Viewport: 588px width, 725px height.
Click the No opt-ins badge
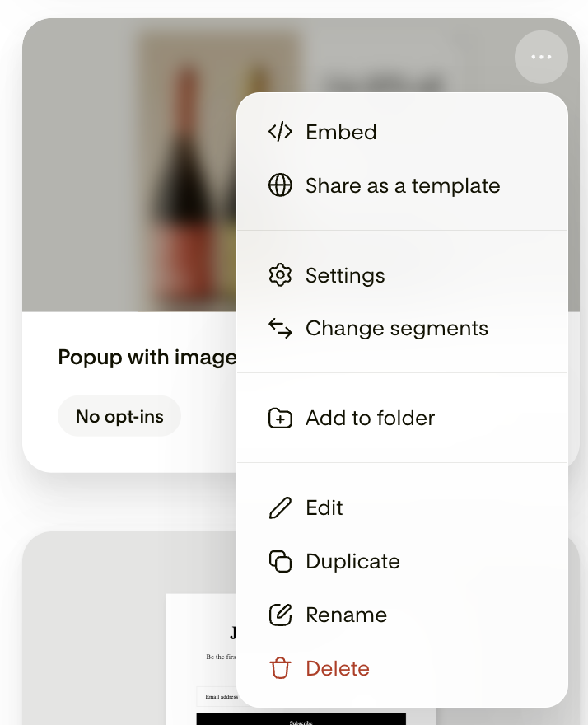pyautogui.click(x=119, y=416)
